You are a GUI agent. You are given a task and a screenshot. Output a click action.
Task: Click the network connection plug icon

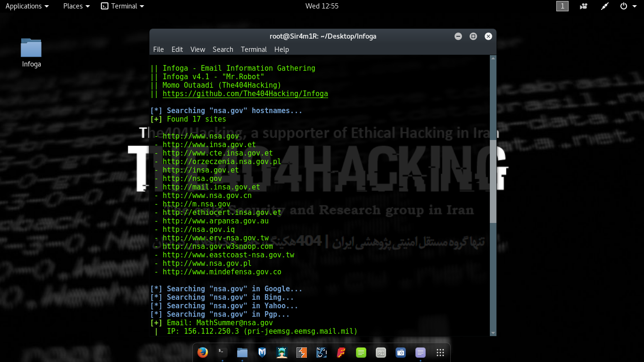(x=605, y=6)
